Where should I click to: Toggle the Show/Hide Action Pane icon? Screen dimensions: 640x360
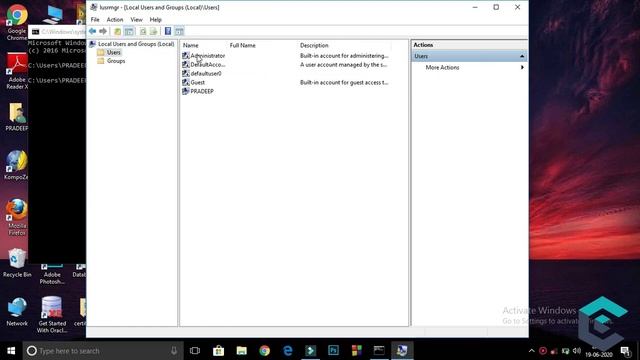point(179,31)
